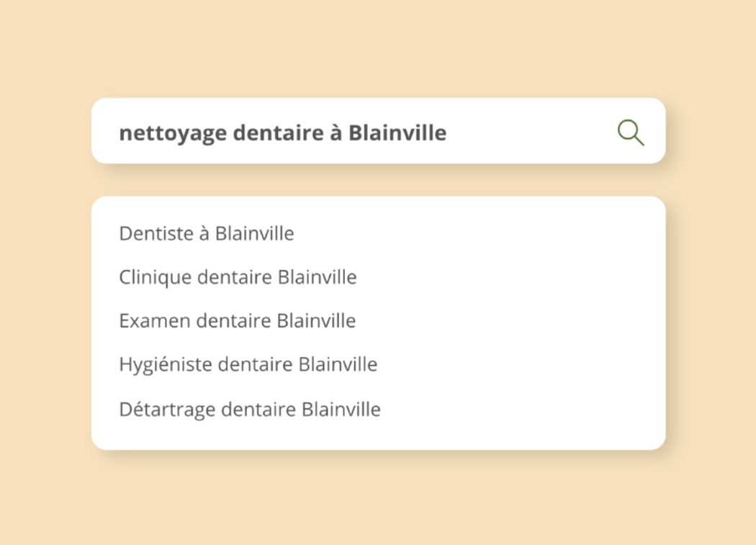Click the green magnifying glass search icon
Screen dimensions: 756x545
click(631, 132)
